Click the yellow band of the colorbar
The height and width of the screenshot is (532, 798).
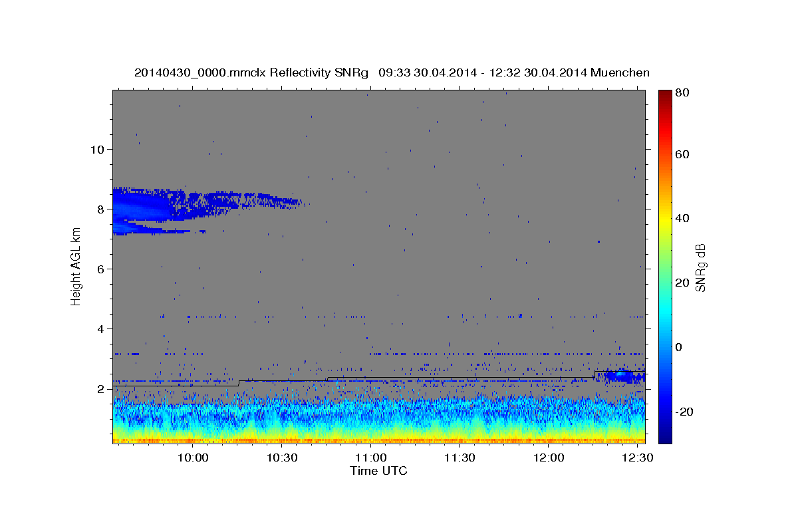pos(664,218)
